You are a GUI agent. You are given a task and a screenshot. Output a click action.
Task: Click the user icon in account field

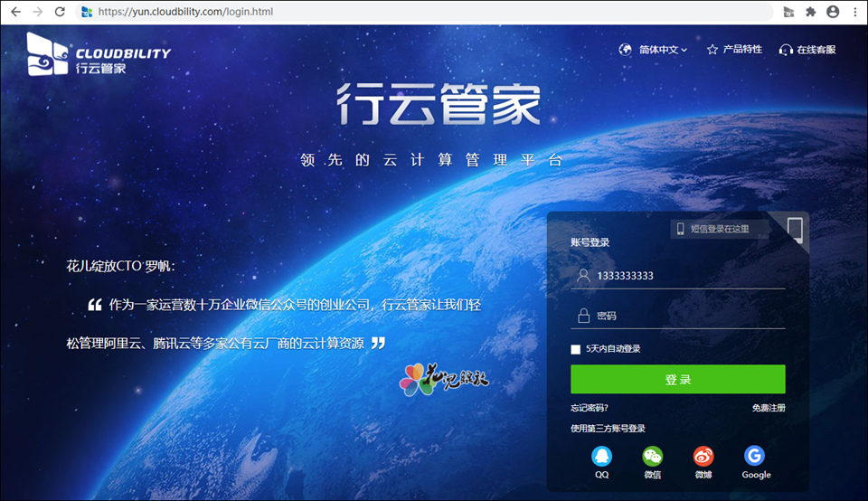click(583, 275)
